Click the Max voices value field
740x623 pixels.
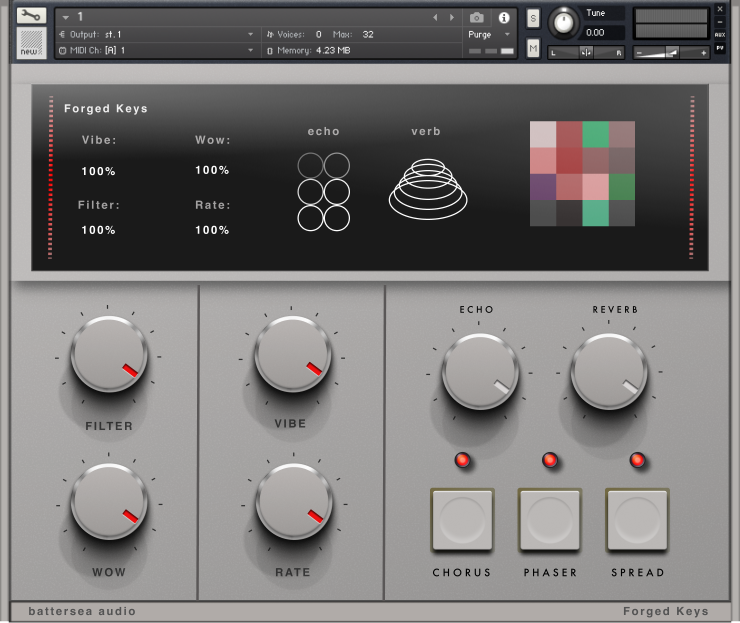(x=368, y=34)
